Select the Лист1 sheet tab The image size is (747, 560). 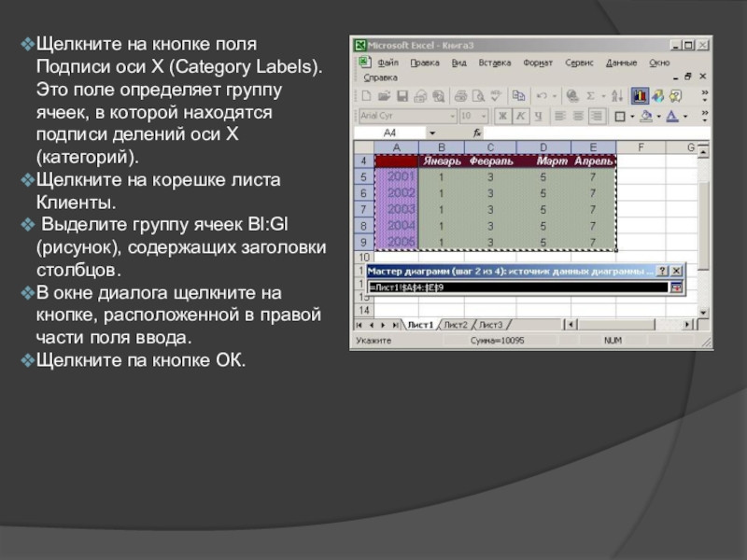click(x=420, y=325)
